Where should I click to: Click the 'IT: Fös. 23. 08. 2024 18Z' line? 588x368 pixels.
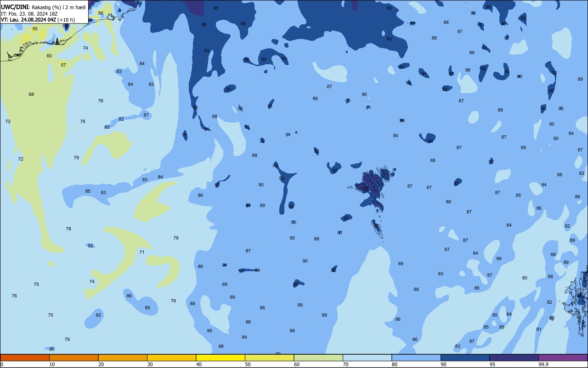click(x=29, y=14)
